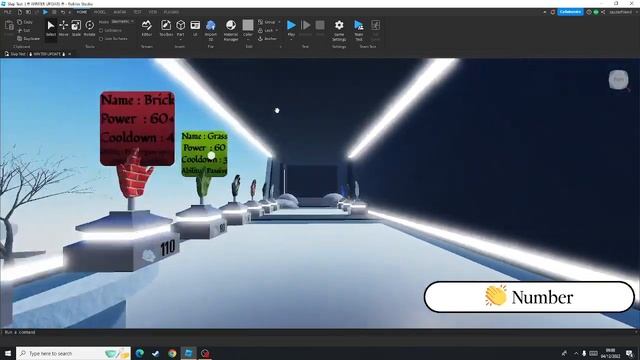Screen dimensions: 640x360
Task: Click the Roblox Studio taskbar icon
Action: pos(189,353)
